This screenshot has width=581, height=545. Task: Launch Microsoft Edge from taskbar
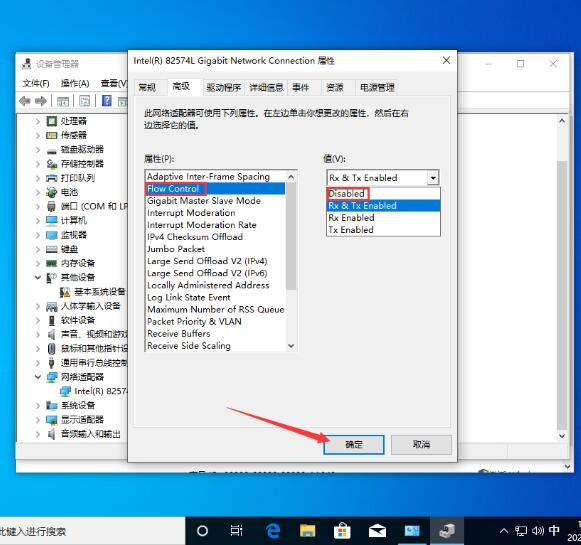tap(273, 531)
